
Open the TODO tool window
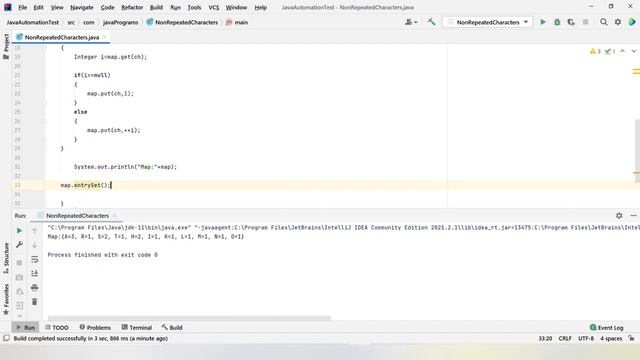tap(57, 327)
